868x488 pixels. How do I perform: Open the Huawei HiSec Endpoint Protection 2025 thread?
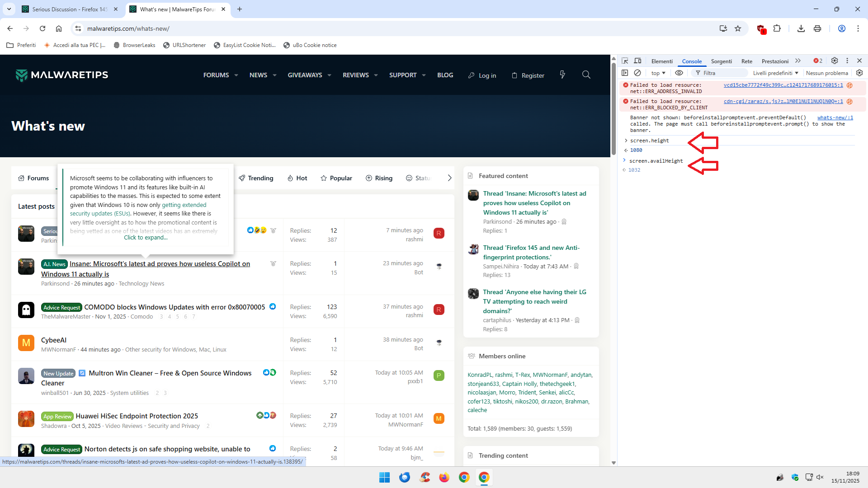click(137, 416)
